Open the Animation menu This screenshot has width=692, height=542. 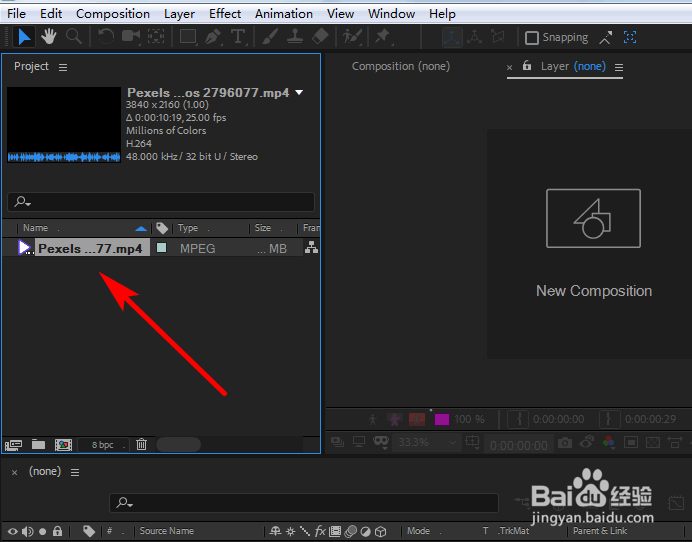coord(284,14)
